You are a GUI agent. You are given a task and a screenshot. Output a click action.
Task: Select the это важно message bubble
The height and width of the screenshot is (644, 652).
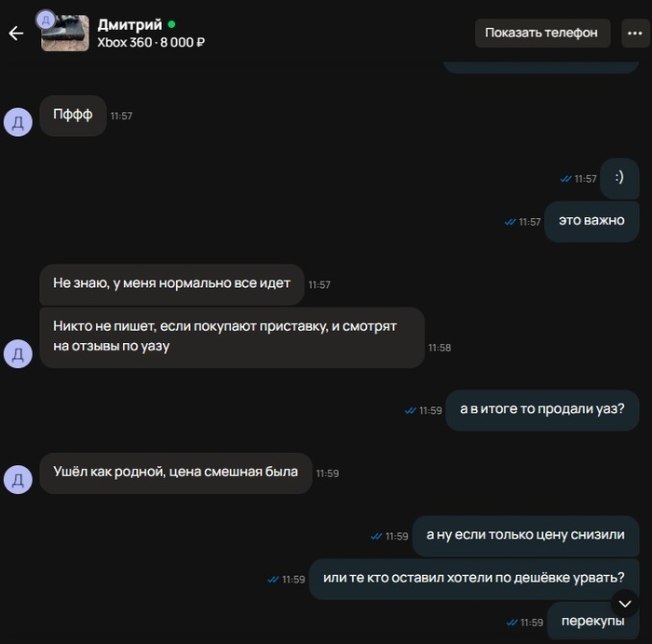pos(591,221)
